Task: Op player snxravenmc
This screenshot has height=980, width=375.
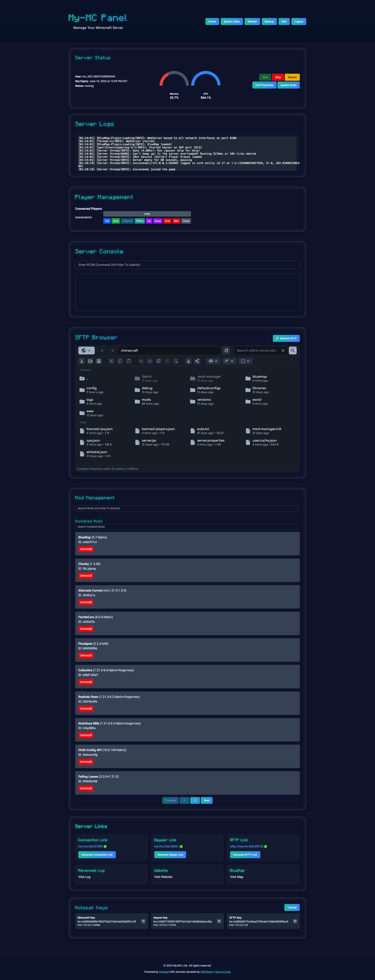Action: (x=149, y=221)
